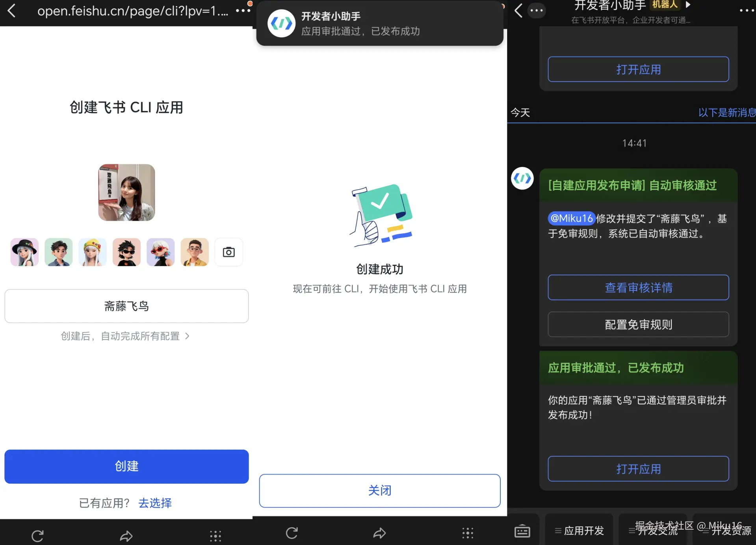Image resolution: width=756 pixels, height=545 pixels.
Task: Go back from the 开发者小助手 chat
Action: pos(519,11)
